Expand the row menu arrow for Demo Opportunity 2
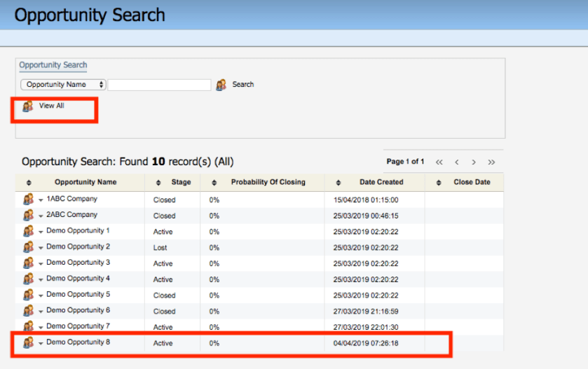The width and height of the screenshot is (588, 369). (x=41, y=248)
